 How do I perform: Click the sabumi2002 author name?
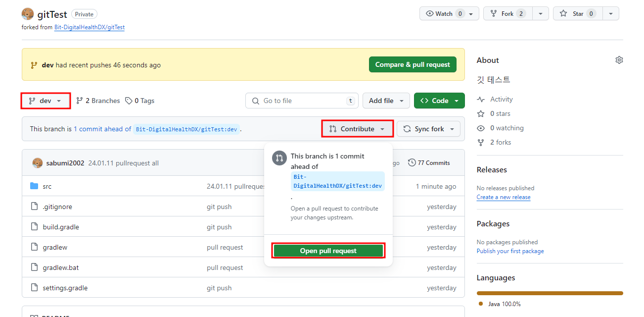[x=65, y=163]
